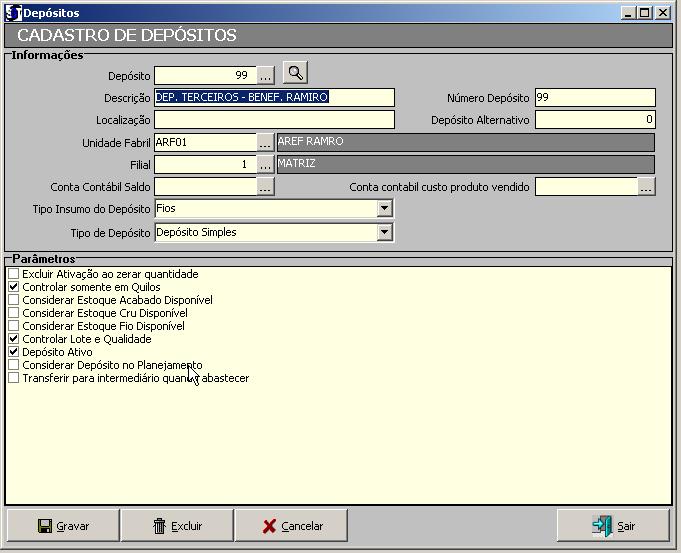Open Unidade Fabril lookup ellipsis button
This screenshot has width=681, height=553.
coord(265,142)
